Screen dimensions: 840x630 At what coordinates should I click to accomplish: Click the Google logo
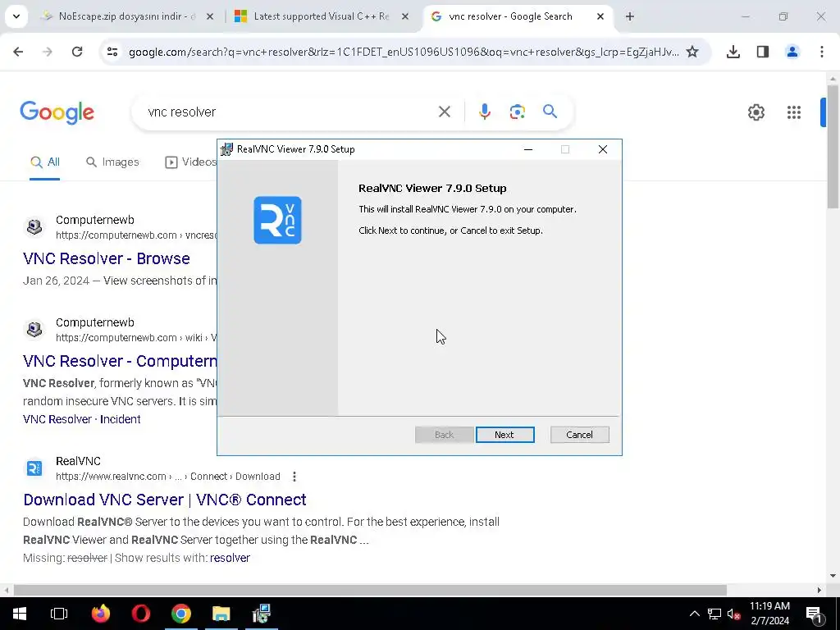57,112
